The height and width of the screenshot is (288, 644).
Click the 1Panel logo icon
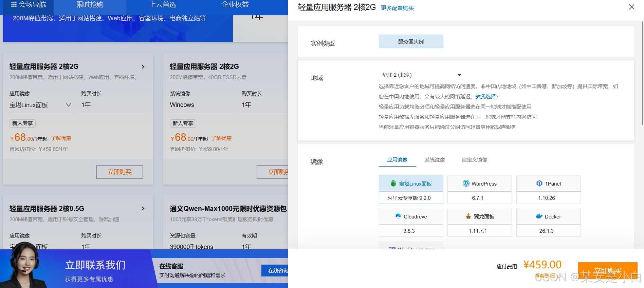(x=539, y=184)
